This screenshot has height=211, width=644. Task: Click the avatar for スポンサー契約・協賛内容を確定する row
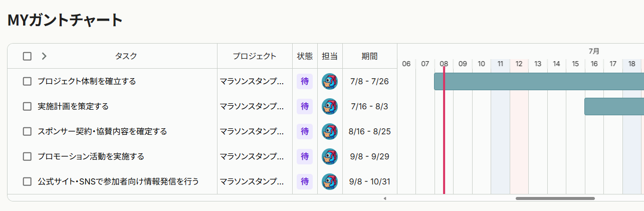[x=330, y=131]
